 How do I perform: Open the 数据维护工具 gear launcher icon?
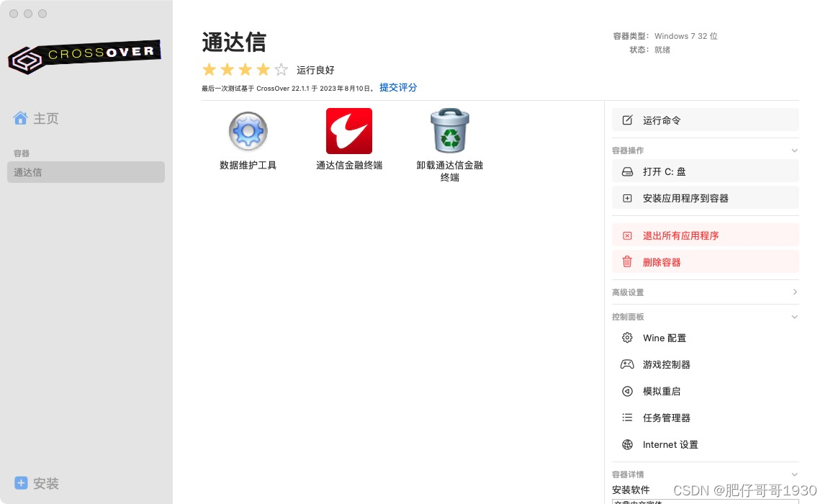tap(248, 131)
